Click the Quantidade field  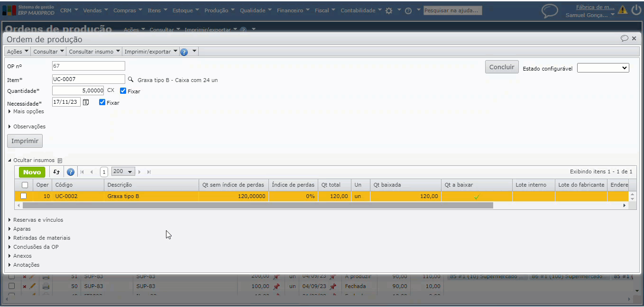[78, 90]
